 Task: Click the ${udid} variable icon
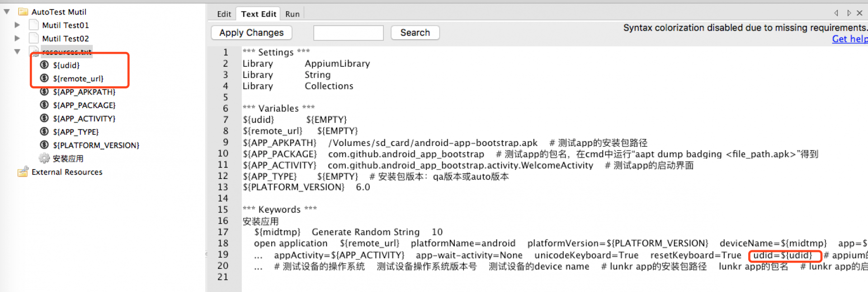click(x=44, y=65)
